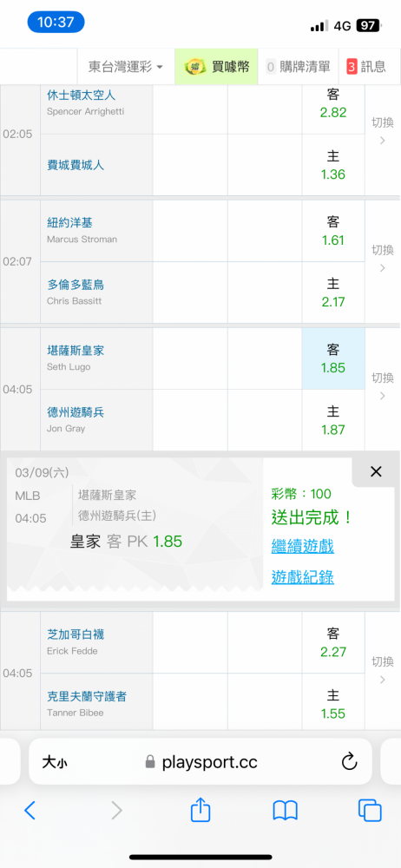Screen dimensions: 401x868
Task: Tap the coin icon beside 買噱幣
Action: (195, 67)
